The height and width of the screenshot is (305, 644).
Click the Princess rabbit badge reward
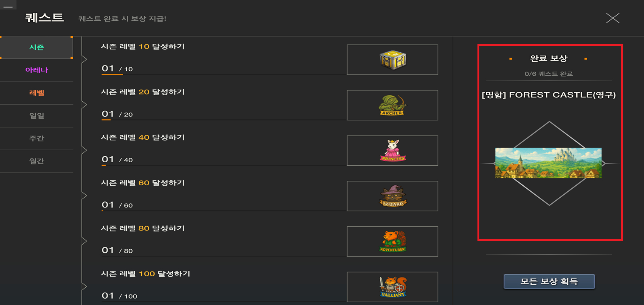[392, 151]
